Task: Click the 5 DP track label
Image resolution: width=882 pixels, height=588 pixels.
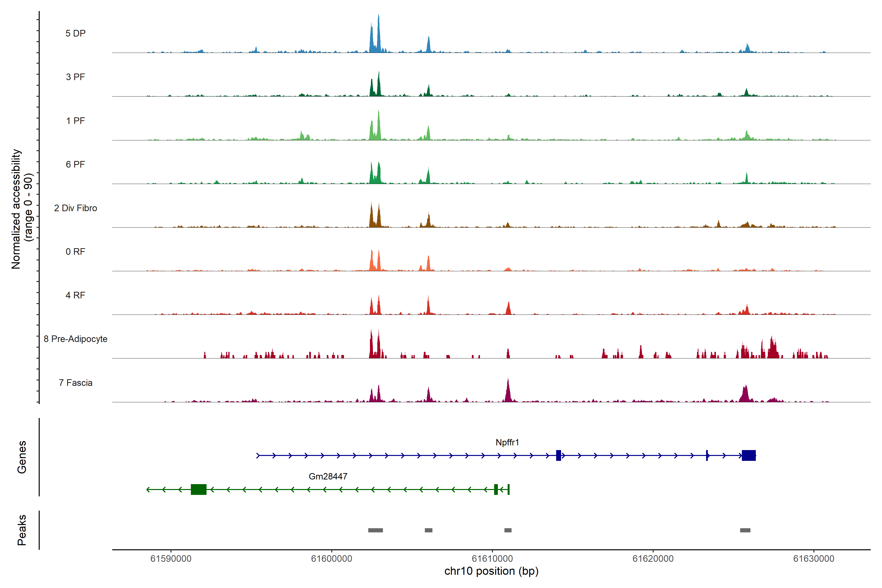Action: tap(75, 33)
